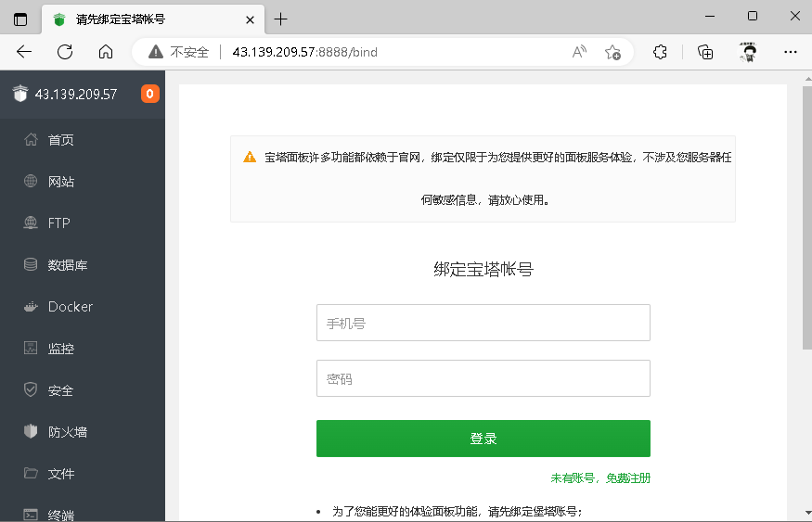Click the address bar URL 43.139.209.57:8888/bind
Image resolution: width=812 pixels, height=522 pixels.
pyautogui.click(x=304, y=52)
